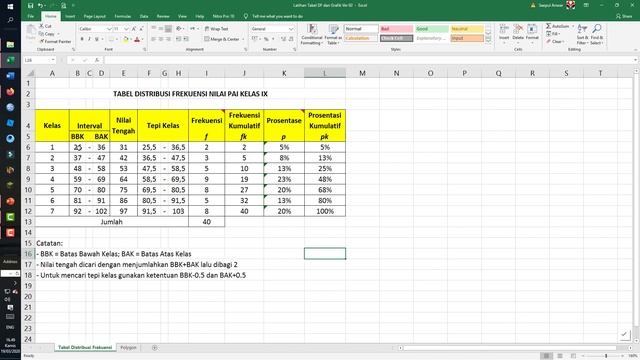Click the Insert cells icon

[x=504, y=32]
